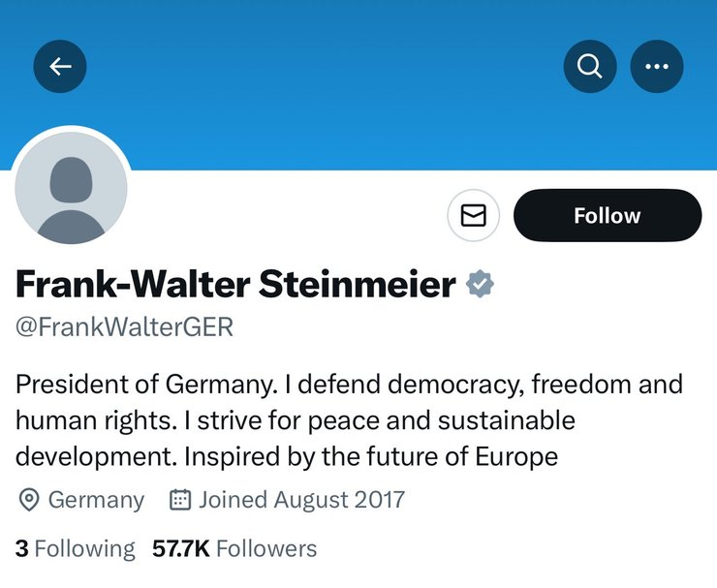Click the Frank-Walter Steinmeier display name
This screenshot has height=588, width=717.
(235, 284)
